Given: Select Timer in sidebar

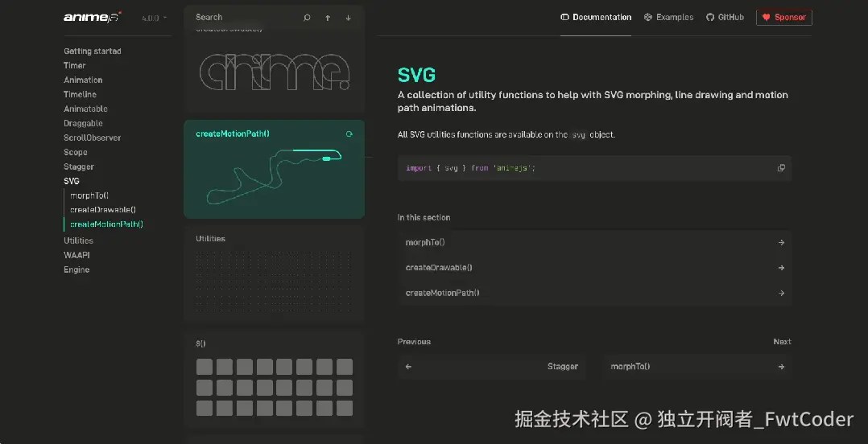Looking at the screenshot, I should (x=75, y=65).
